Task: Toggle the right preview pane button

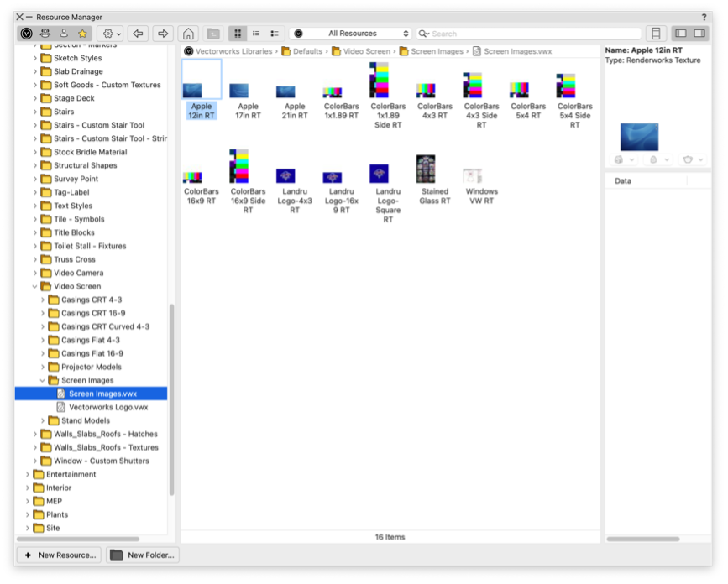Action: 699,34
